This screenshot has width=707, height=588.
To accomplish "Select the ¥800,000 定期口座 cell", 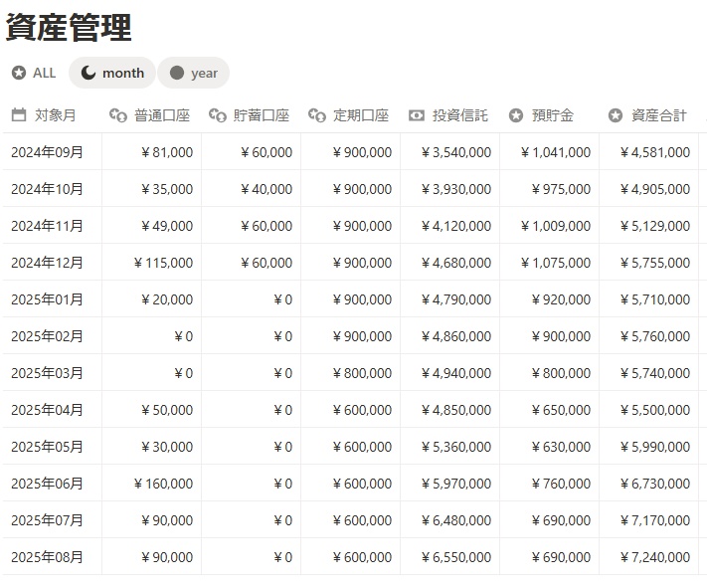I will (350, 373).
